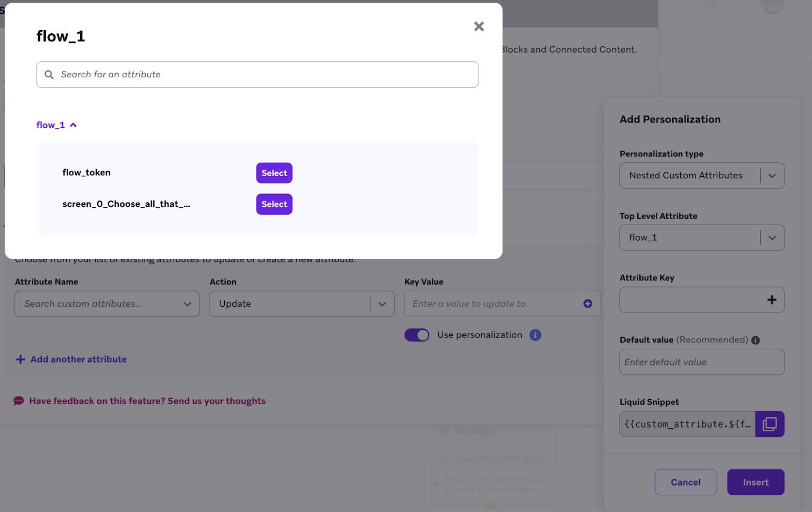Click the Liquid Snippet text box

click(x=687, y=424)
